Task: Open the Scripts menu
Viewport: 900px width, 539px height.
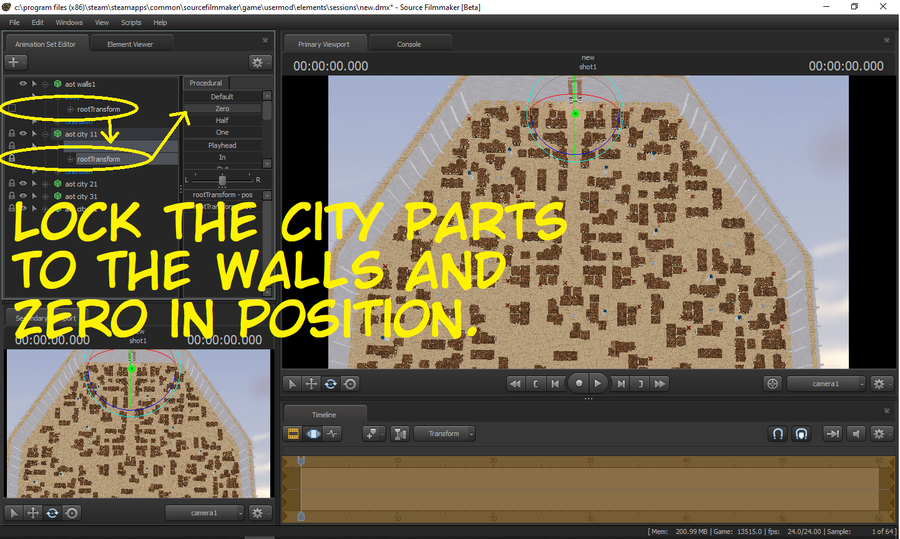Action: pyautogui.click(x=131, y=22)
